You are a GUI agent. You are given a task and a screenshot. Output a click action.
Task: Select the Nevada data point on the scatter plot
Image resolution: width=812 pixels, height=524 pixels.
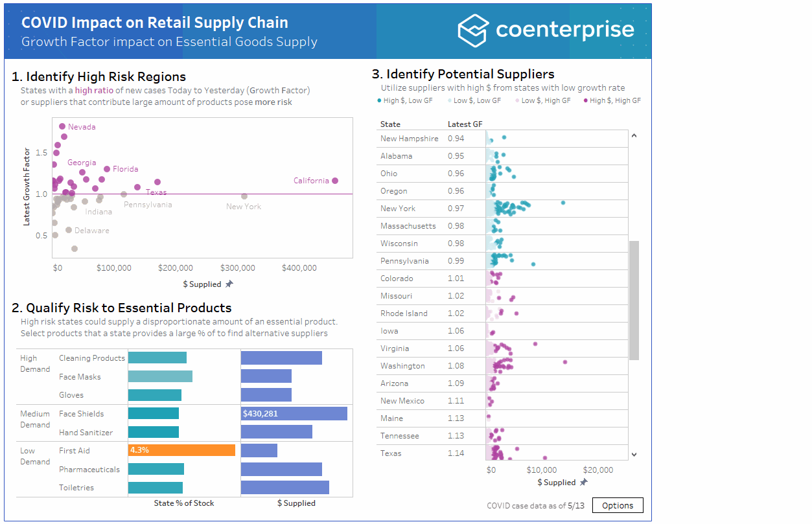pos(62,127)
